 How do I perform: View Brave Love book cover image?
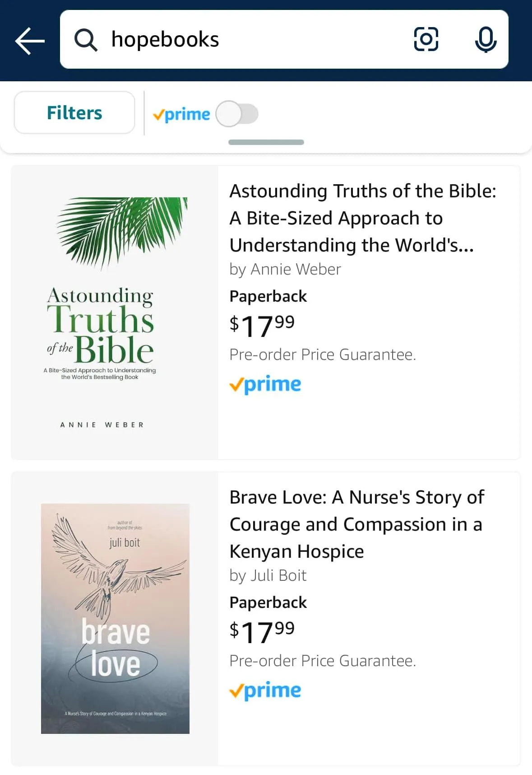click(x=115, y=618)
